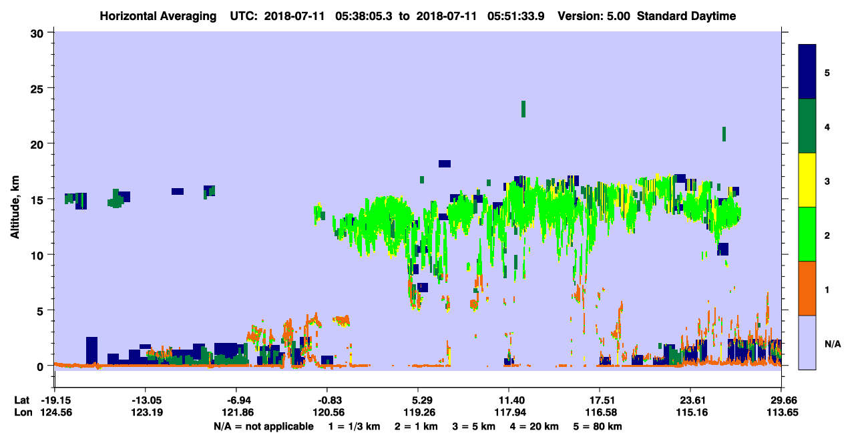Click the bright green colorbar segment labeled 2
This screenshot has height=445, width=868.
(807, 234)
